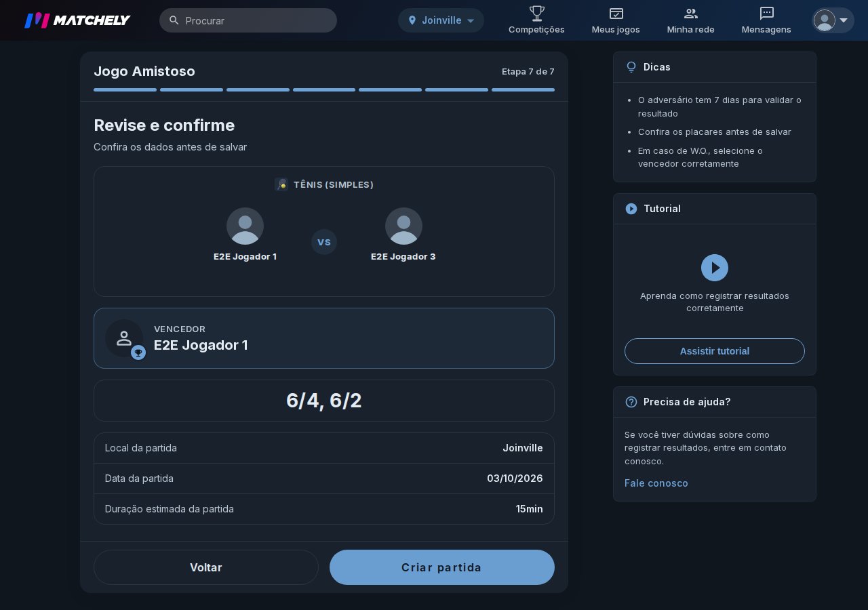This screenshot has width=868, height=610.
Task: Open the Joinville location dropdown
Action: coord(441,20)
